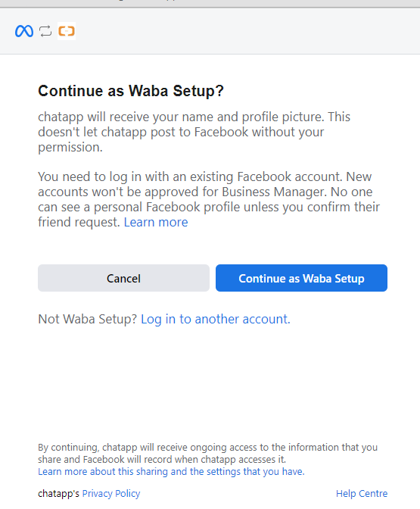Click the blue Meta infinity logo
The height and width of the screenshot is (509, 420).
[x=24, y=31]
